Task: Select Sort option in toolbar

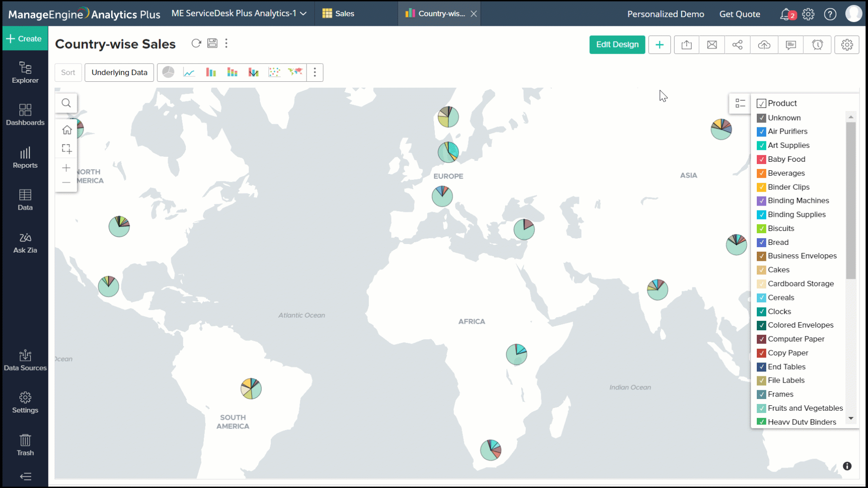Action: pos(67,72)
